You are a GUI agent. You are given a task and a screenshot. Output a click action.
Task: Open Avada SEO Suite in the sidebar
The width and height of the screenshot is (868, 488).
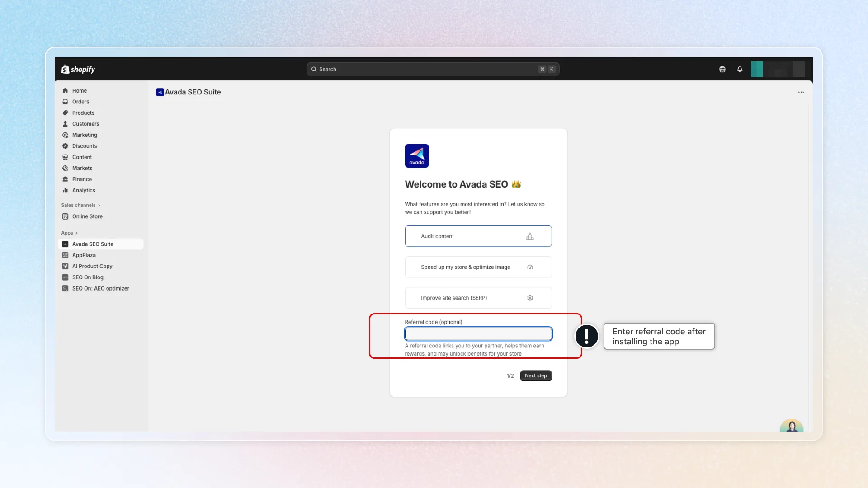(101, 244)
